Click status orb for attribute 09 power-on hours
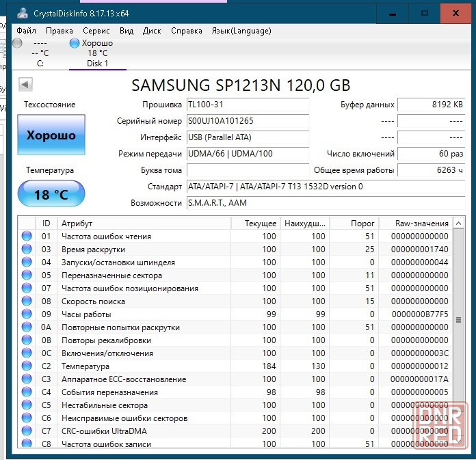The width and height of the screenshot is (476, 460). point(27,314)
